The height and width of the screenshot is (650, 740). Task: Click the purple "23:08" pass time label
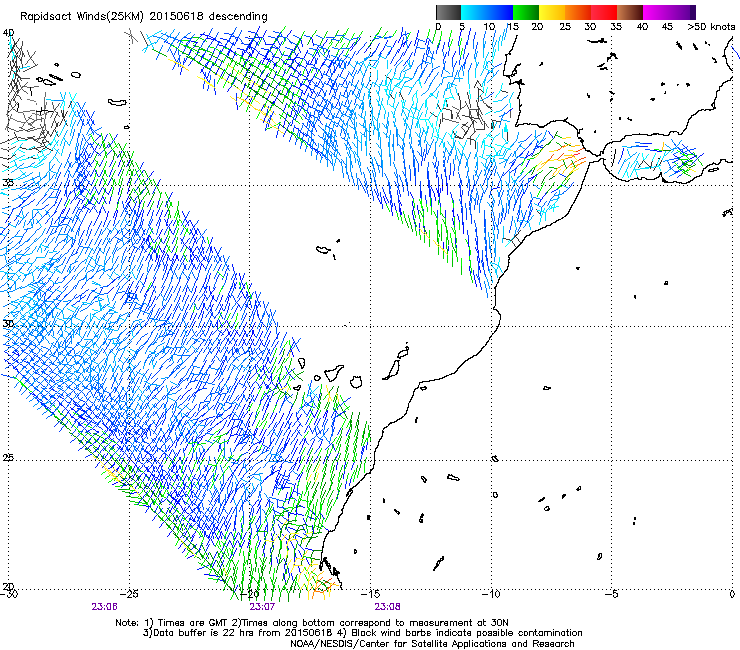click(387, 607)
